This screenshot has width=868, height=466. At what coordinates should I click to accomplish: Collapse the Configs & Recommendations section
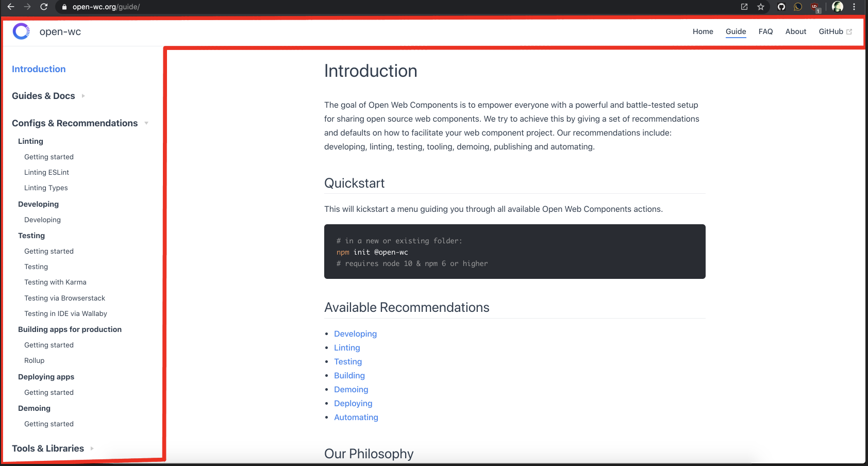pyautogui.click(x=146, y=123)
